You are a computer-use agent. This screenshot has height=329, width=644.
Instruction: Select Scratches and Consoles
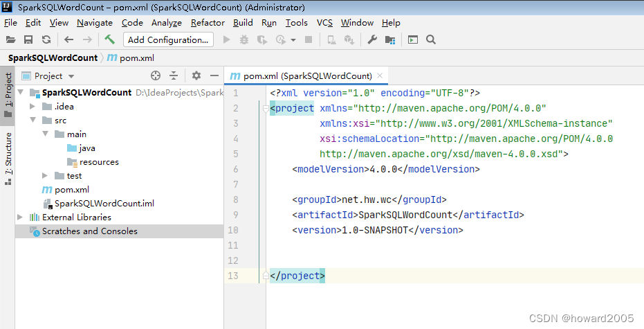(x=119, y=231)
